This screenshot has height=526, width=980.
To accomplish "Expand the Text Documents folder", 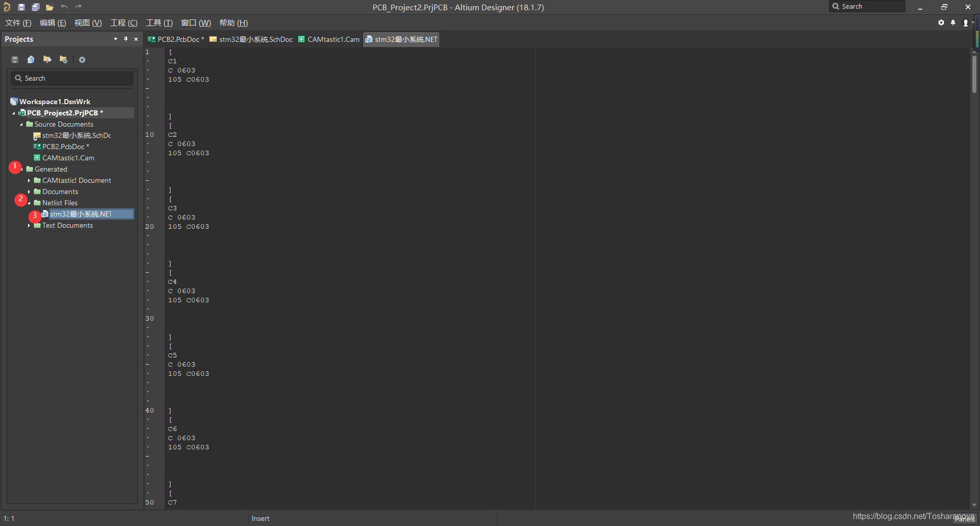I will pyautogui.click(x=29, y=226).
